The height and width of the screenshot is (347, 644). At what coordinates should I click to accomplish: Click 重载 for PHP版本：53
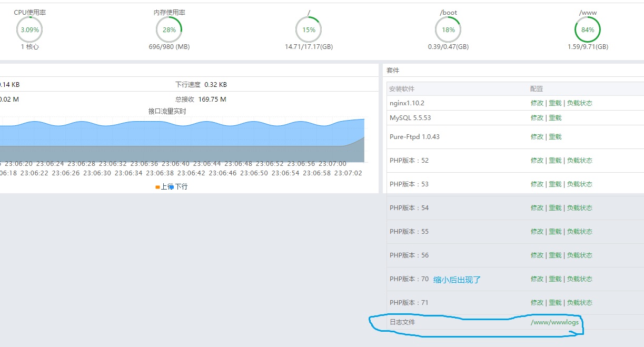point(555,184)
